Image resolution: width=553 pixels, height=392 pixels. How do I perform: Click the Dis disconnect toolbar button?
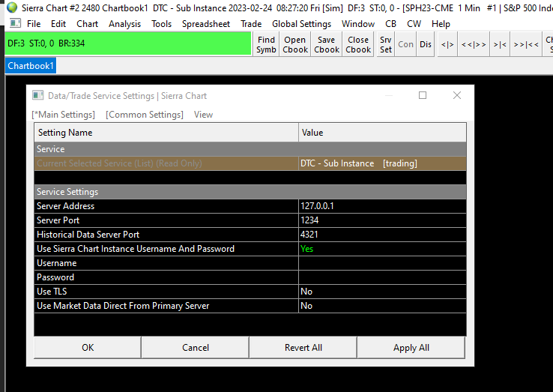coord(426,44)
